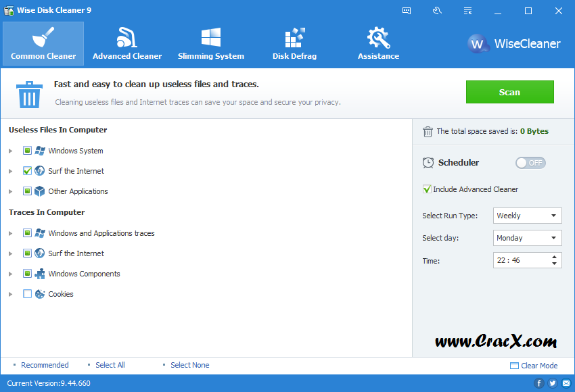Click the Other Applications cube icon

coord(40,191)
